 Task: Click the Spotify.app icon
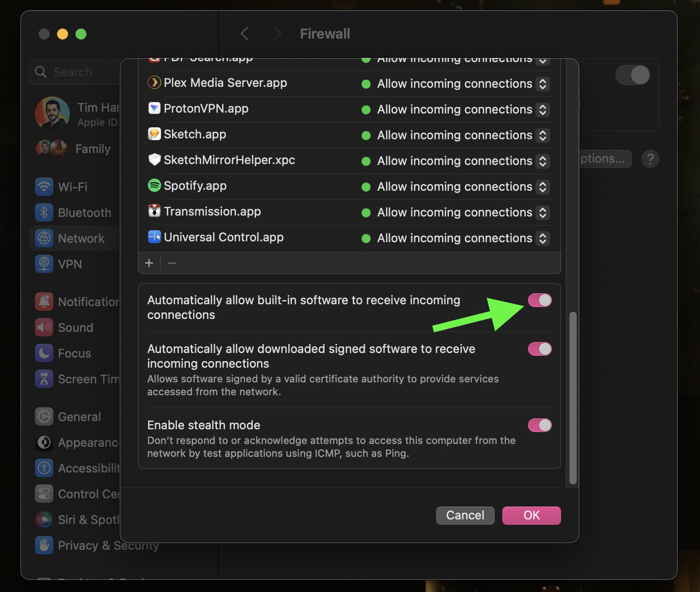(155, 186)
